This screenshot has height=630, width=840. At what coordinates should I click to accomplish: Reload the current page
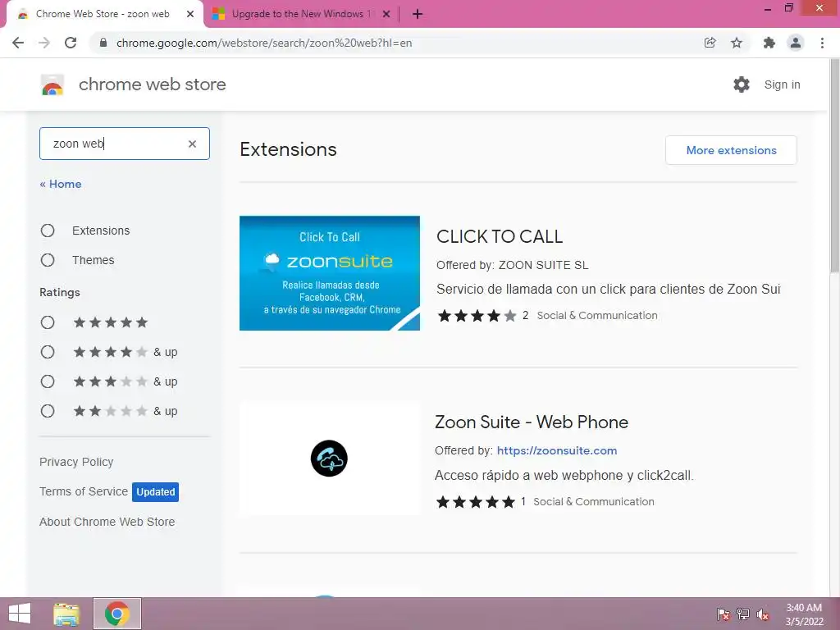(71, 43)
